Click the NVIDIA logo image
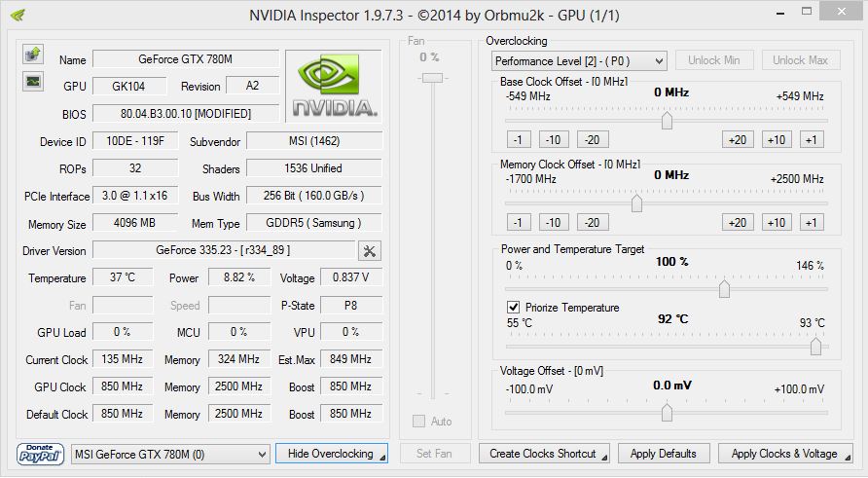Image resolution: width=868 pixels, height=478 pixels. click(334, 86)
